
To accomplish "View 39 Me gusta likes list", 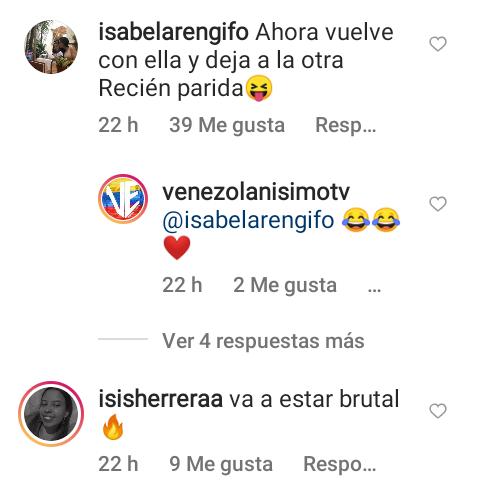I will [227, 126].
